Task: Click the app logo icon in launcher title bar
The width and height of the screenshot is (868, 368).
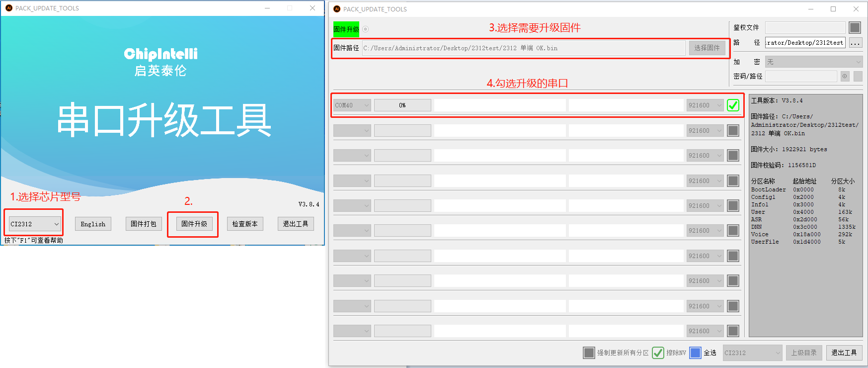Action: point(8,8)
